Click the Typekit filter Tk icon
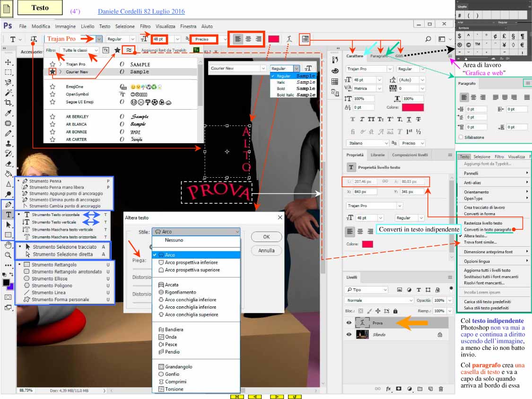The image size is (532, 399). [x=106, y=50]
